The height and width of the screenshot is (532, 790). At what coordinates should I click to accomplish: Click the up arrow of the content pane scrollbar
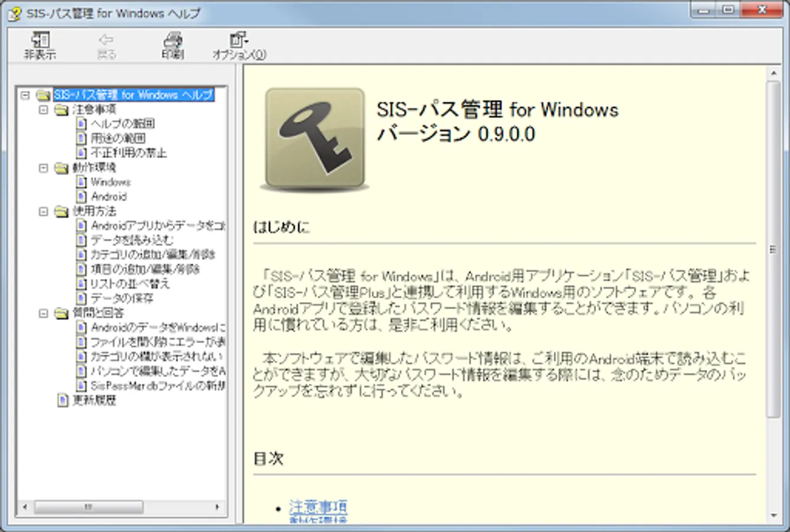point(773,73)
